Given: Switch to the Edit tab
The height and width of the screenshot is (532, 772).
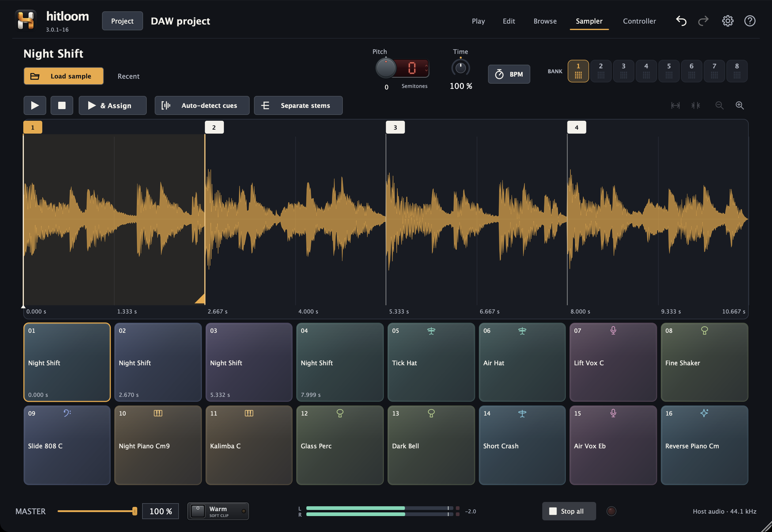Looking at the screenshot, I should [509, 21].
